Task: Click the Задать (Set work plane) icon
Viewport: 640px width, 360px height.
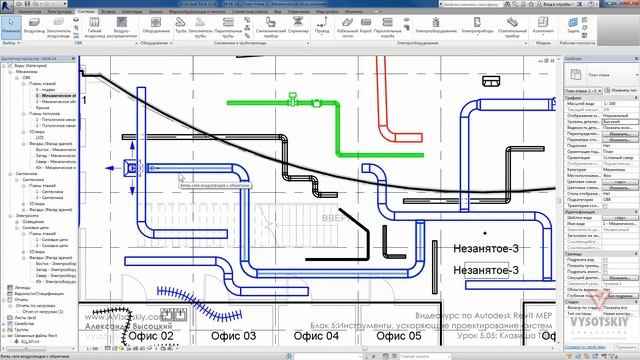Action: [573, 25]
